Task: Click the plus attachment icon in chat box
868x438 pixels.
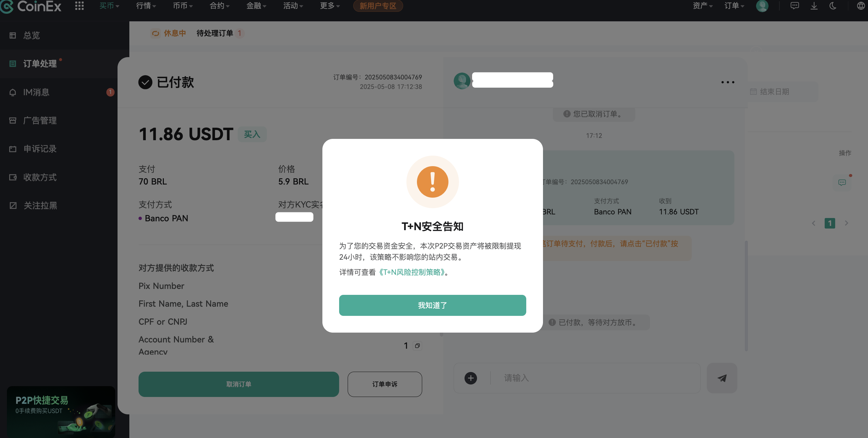Action: (x=471, y=378)
